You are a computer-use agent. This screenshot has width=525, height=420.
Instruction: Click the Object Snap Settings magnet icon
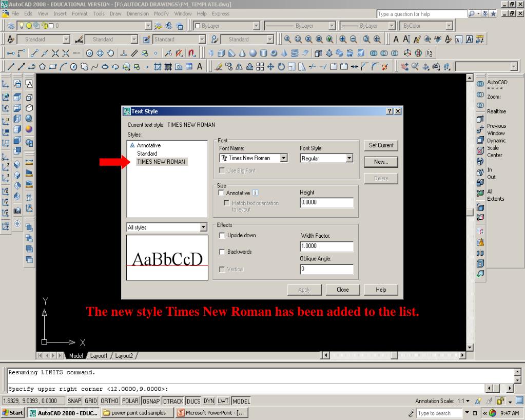click(x=191, y=53)
